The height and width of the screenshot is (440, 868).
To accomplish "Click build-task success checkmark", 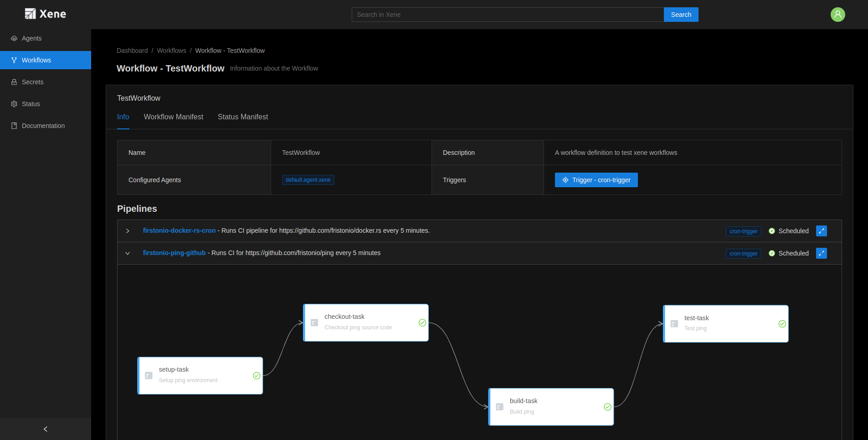I will [607, 407].
